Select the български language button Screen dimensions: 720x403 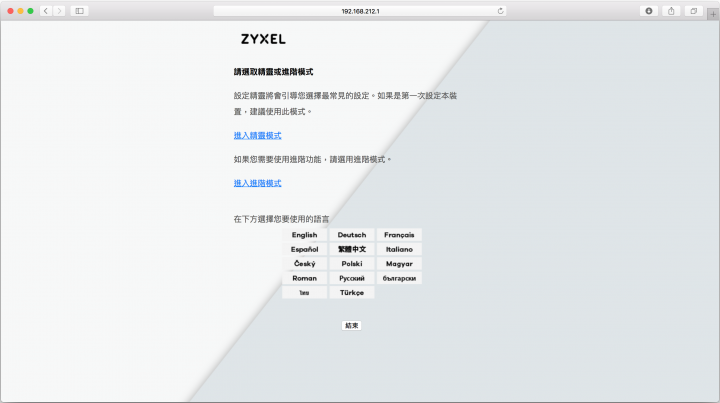[x=399, y=278]
